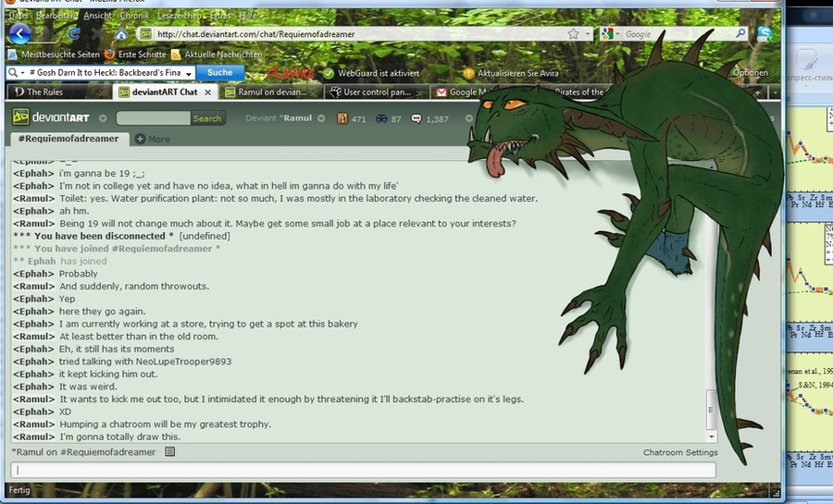833x504 pixels.
Task: Expand the dropdown arrow beside deviantART logo
Action: (103, 117)
